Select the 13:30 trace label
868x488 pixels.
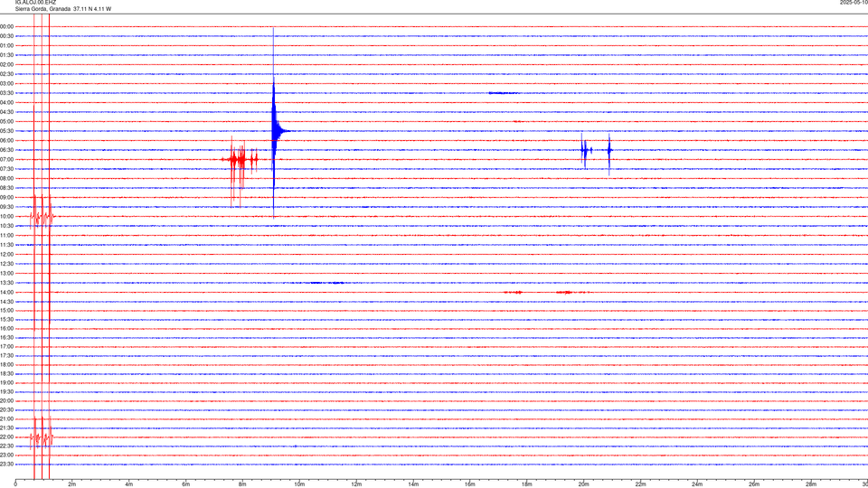pos(7,283)
